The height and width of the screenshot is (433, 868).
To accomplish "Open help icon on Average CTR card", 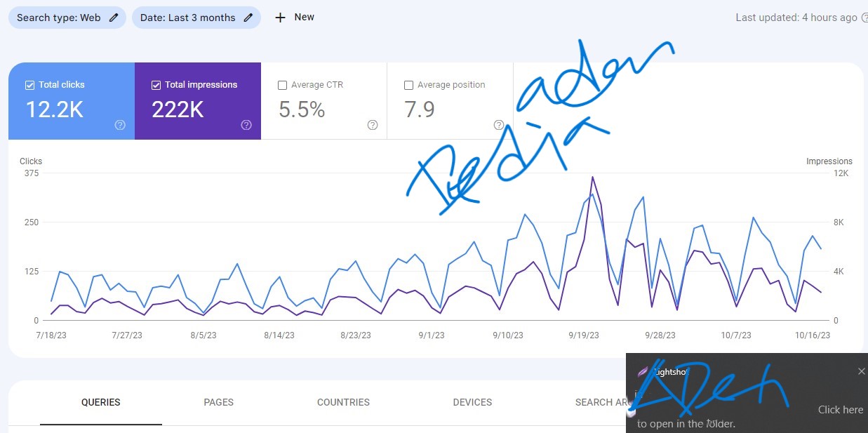I will [x=373, y=125].
